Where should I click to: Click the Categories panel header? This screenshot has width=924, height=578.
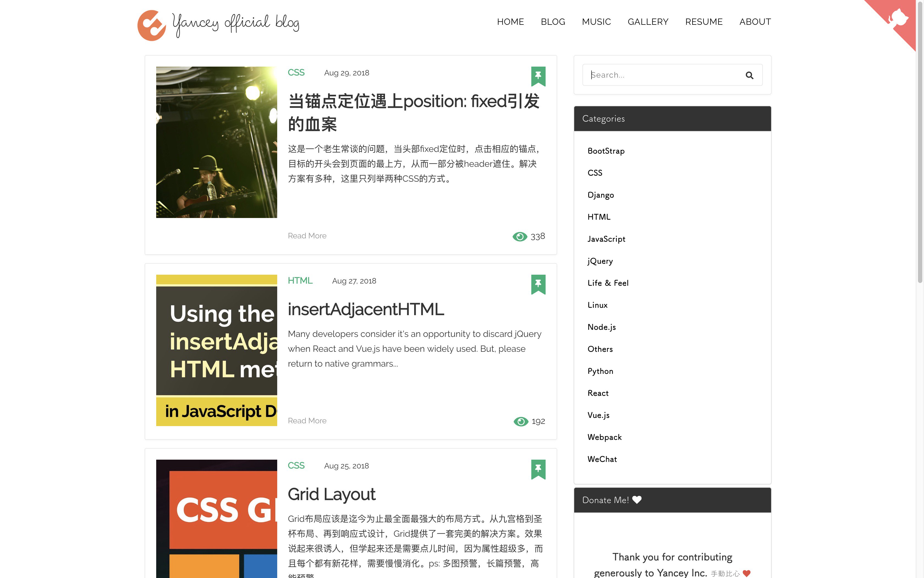coord(672,119)
